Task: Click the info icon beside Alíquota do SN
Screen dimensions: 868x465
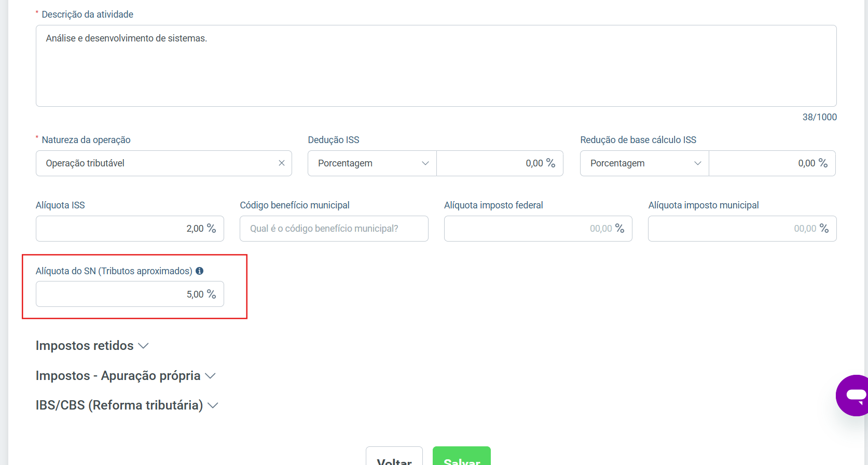Action: (x=199, y=271)
